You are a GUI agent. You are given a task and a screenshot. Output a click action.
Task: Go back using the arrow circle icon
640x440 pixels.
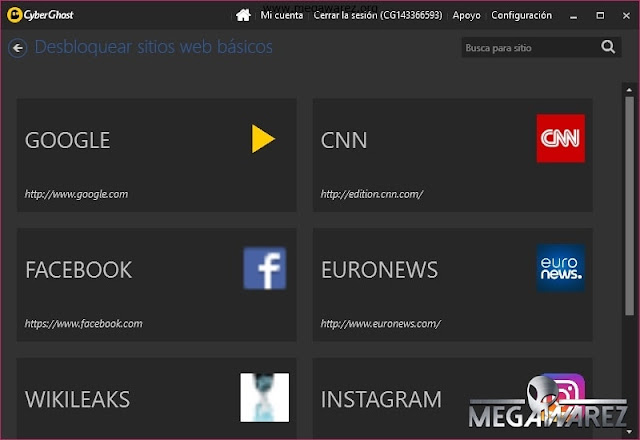(x=18, y=48)
